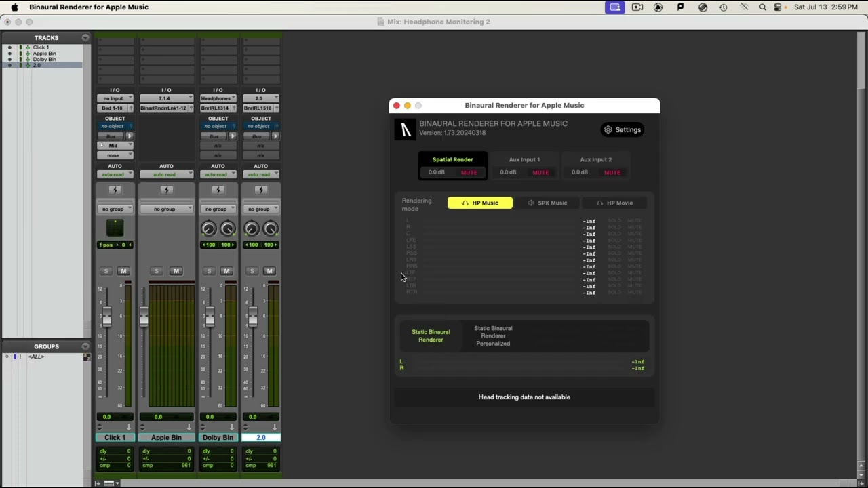Select the Aux Input 1 tab
The height and width of the screenshot is (488, 868).
pyautogui.click(x=524, y=166)
